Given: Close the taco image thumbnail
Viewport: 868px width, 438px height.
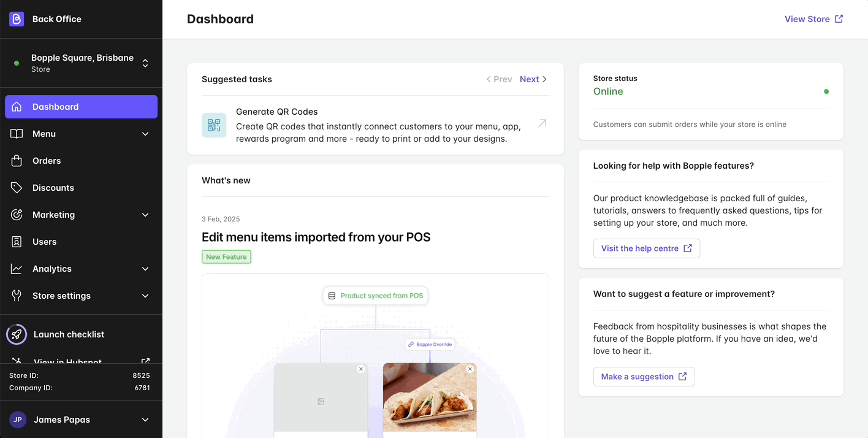Looking at the screenshot, I should tap(470, 369).
